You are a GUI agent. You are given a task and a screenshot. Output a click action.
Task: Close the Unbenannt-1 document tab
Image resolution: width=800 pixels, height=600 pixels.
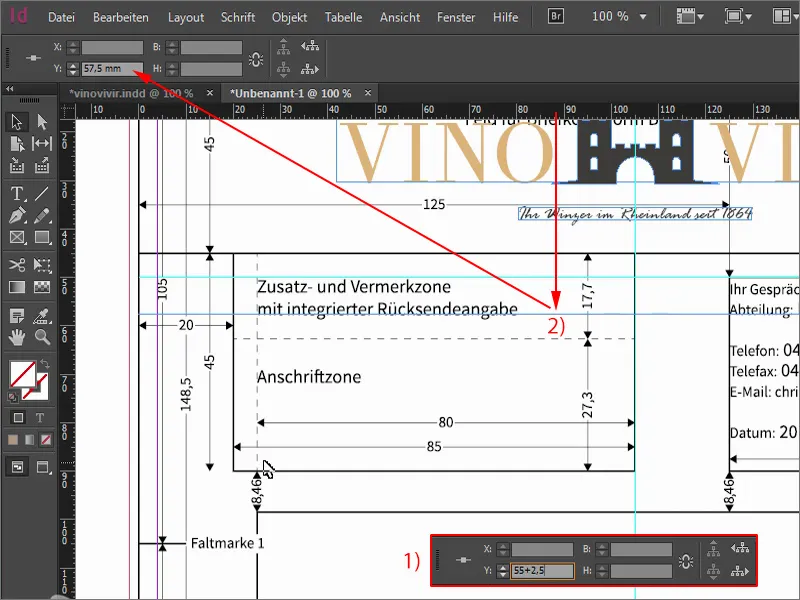(368, 93)
